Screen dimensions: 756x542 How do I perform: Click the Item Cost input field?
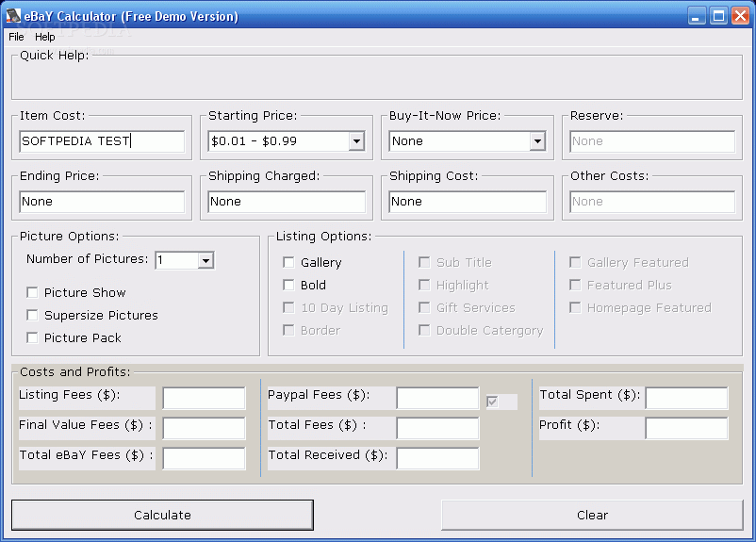[x=102, y=141]
